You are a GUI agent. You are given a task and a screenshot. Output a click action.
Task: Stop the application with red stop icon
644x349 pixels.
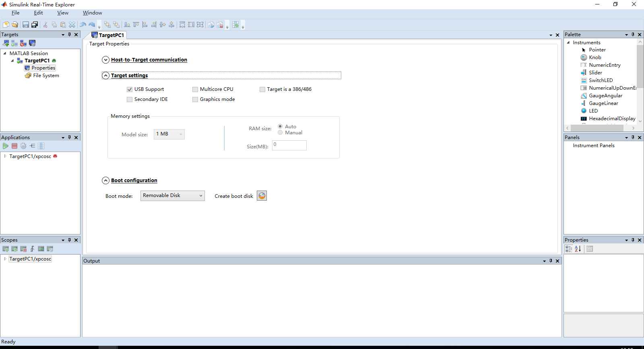tap(14, 146)
